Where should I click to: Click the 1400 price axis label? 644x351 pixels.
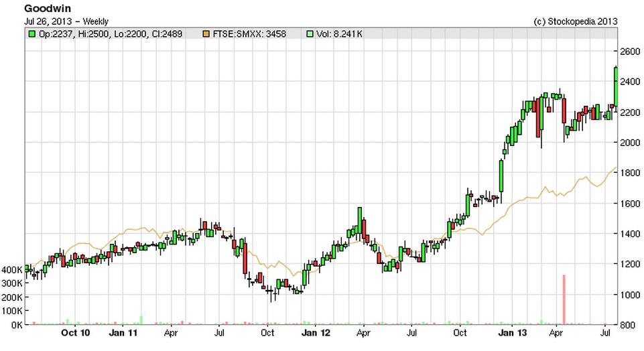630,234
